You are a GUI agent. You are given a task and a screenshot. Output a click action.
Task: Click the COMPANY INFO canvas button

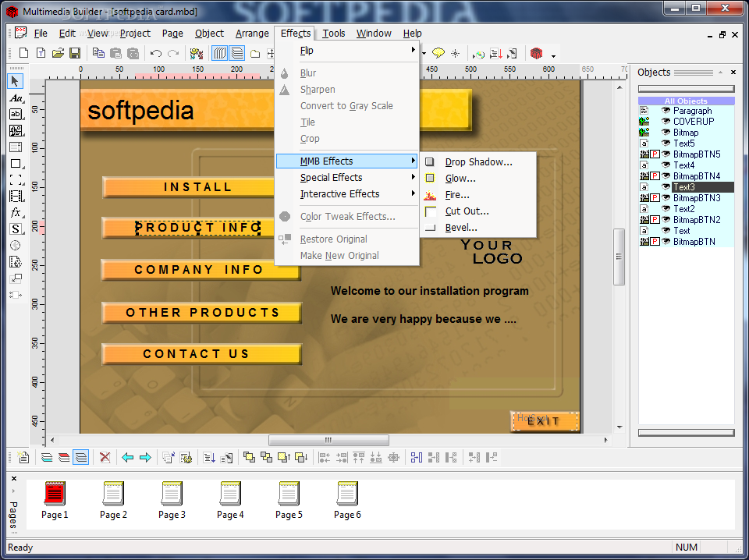point(201,270)
